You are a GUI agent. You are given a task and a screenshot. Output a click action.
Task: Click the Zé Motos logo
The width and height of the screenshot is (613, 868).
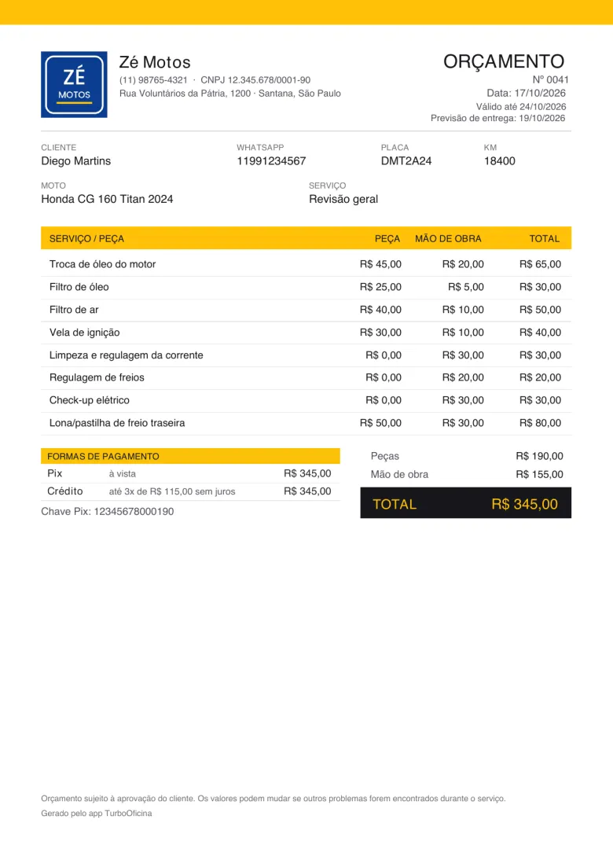[74, 85]
